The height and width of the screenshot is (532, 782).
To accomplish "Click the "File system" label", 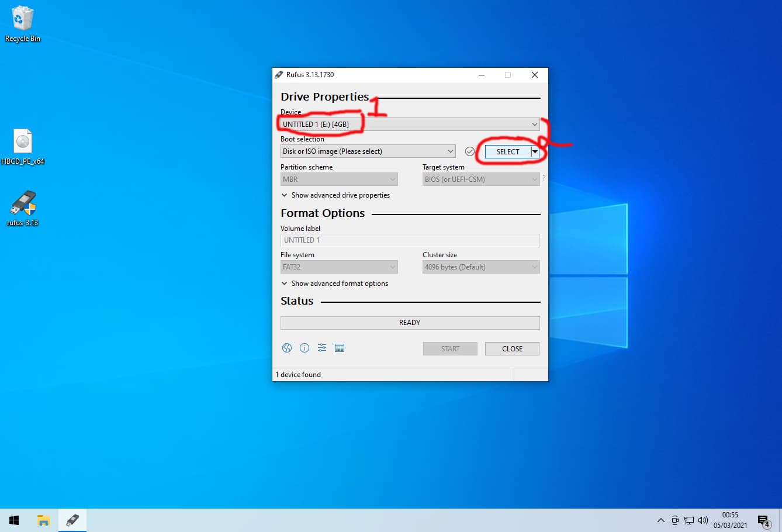I will (x=297, y=255).
